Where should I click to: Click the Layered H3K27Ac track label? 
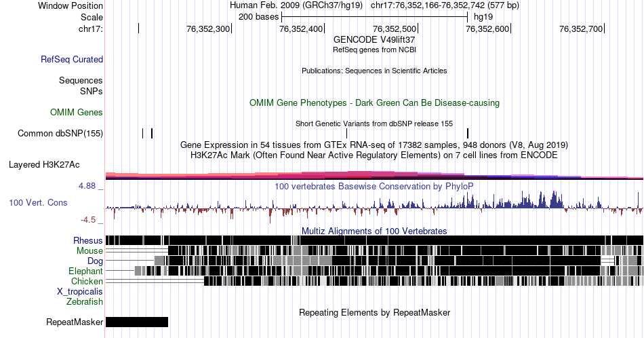[44, 164]
